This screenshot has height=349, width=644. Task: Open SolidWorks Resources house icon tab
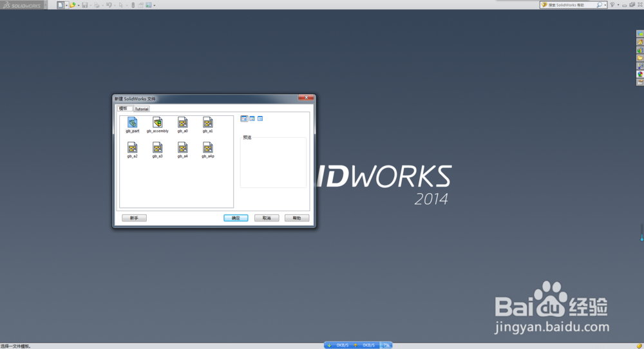point(640,42)
